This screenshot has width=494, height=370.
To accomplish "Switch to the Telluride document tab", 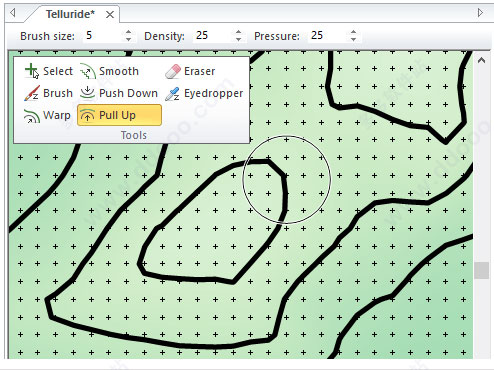I will click(x=70, y=14).
